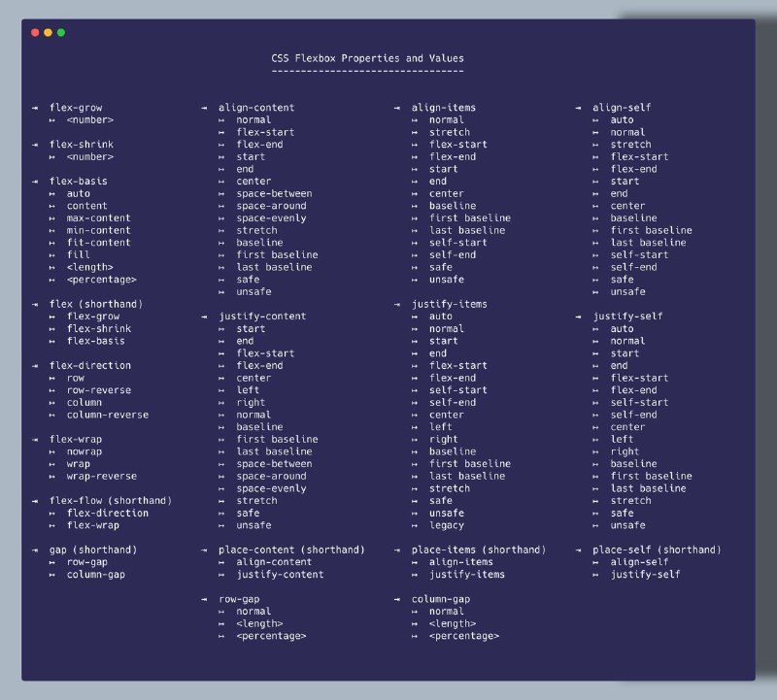Click 'stretch' under align-items

450,132
